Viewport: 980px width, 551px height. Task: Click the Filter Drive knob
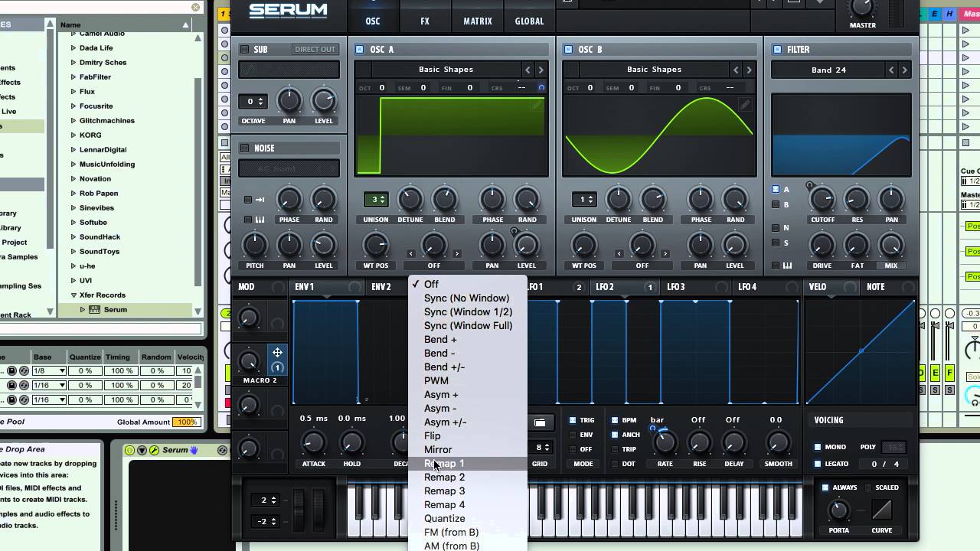click(822, 246)
